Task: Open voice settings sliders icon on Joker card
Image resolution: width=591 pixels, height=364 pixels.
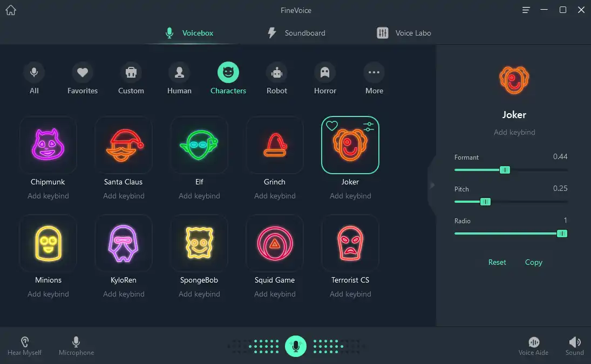Action: point(368,127)
